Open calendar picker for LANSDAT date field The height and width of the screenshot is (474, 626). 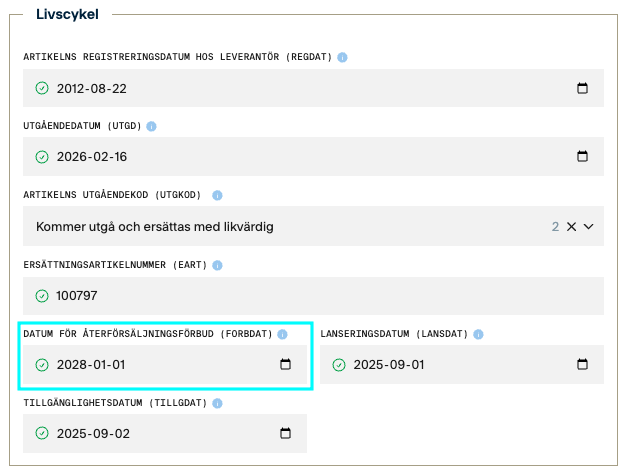(582, 365)
